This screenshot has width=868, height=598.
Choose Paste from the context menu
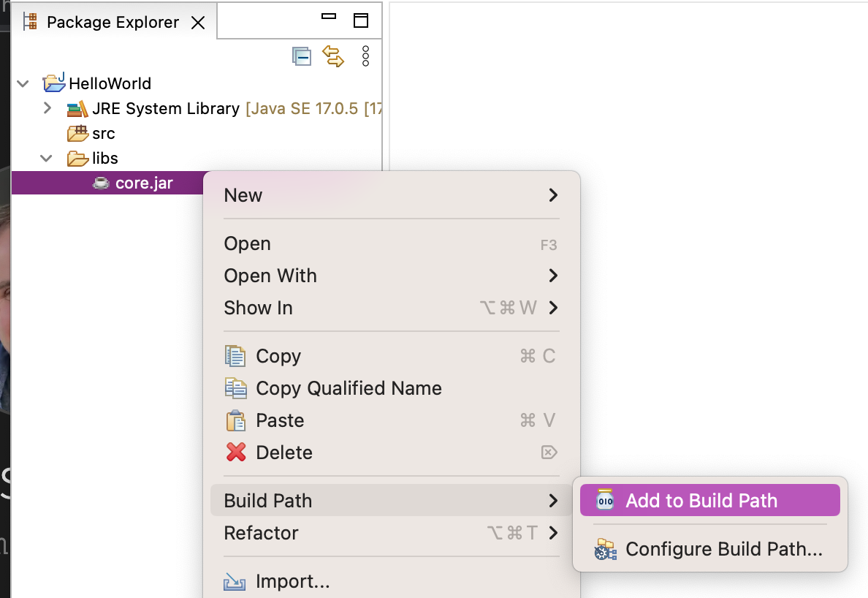pyautogui.click(x=280, y=420)
